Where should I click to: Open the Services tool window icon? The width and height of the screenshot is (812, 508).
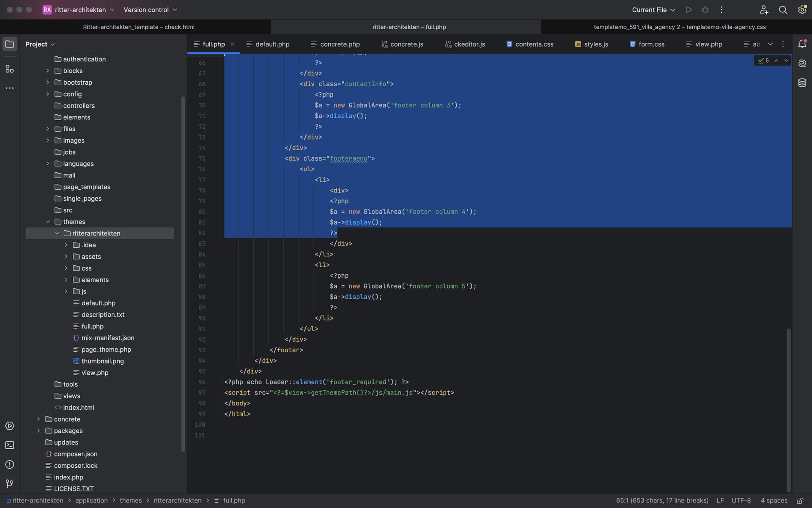9,426
